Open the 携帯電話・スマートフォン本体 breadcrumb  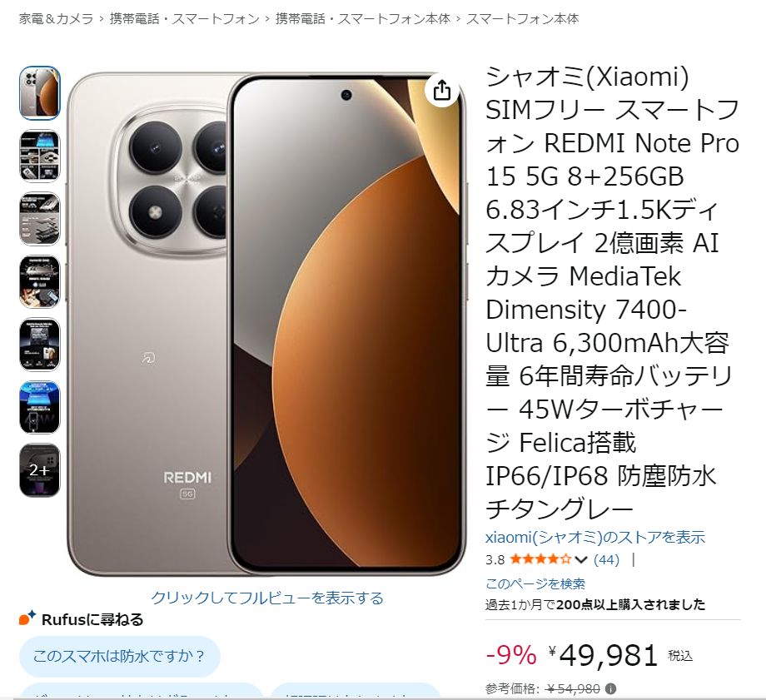click(362, 19)
